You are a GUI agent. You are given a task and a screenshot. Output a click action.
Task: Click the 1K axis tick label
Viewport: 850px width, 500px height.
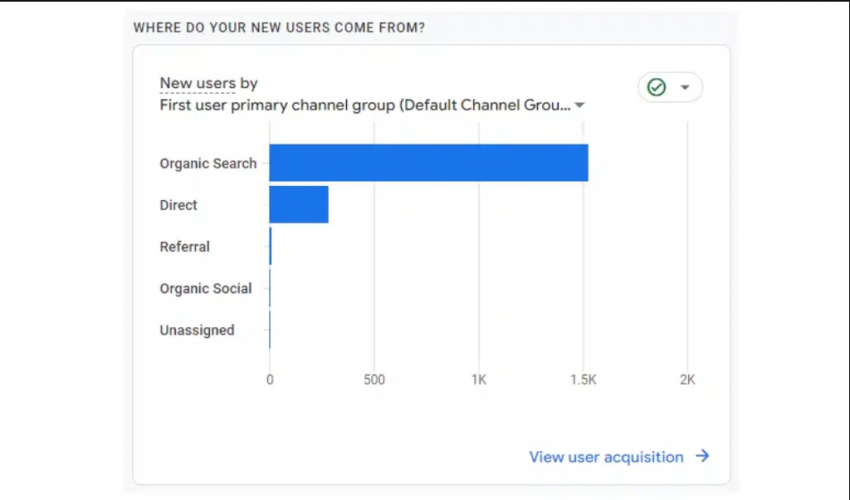[478, 380]
